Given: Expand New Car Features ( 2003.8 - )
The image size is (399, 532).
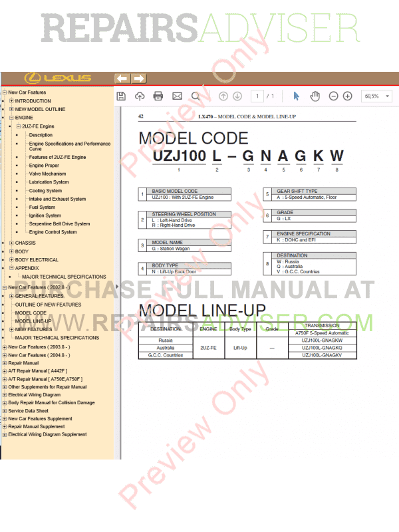Looking at the screenshot, I should [5, 347].
